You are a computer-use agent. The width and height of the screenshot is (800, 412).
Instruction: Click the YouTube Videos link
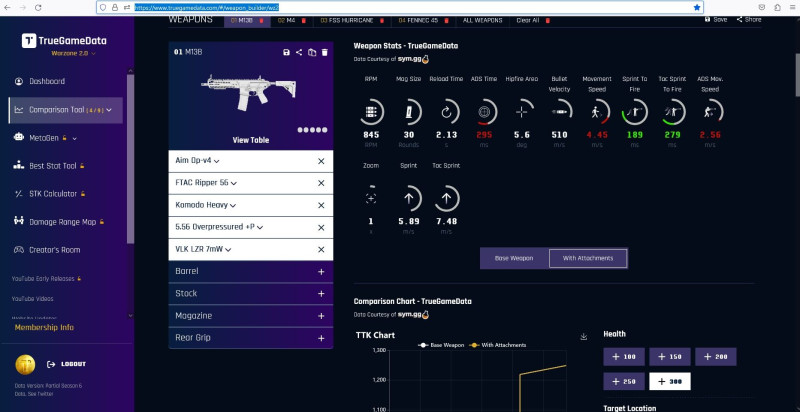click(33, 299)
